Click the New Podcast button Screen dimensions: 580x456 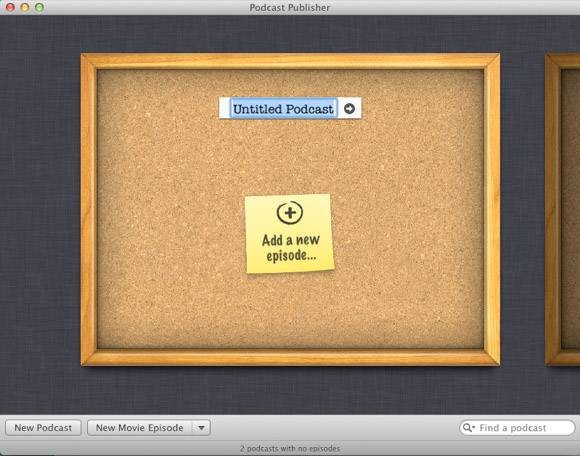coord(43,428)
